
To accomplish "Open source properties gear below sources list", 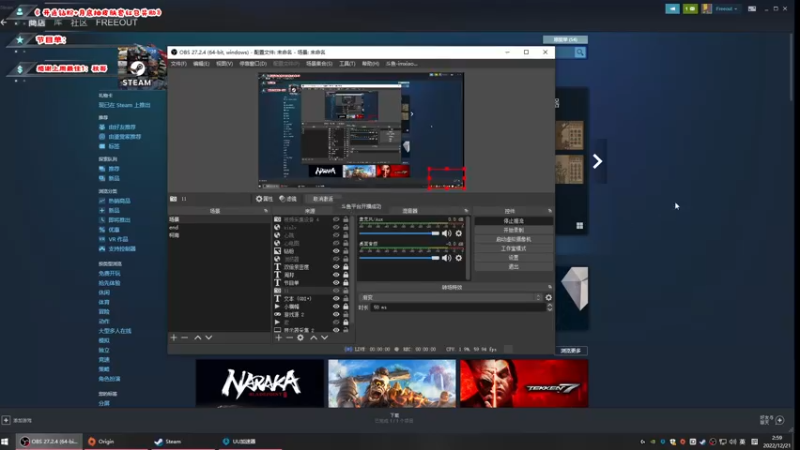I will point(301,338).
